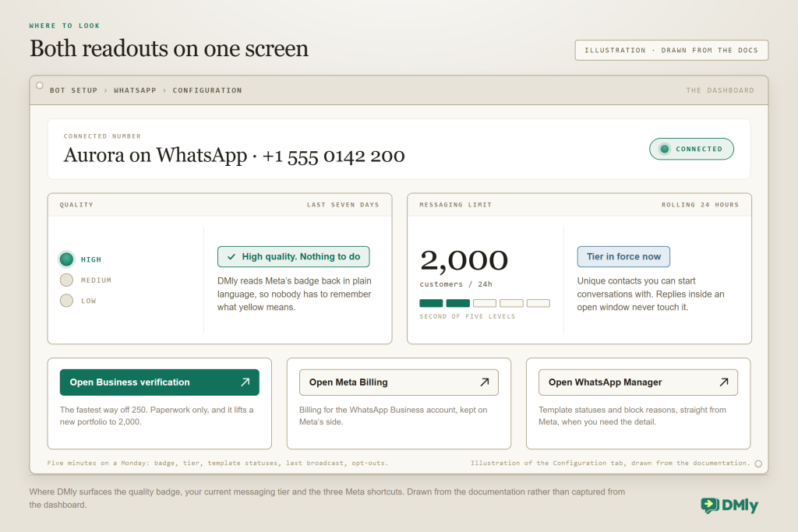The height and width of the screenshot is (532, 798).
Task: Click 'THE DASHBOARD' label in header bar
Action: [x=720, y=90]
